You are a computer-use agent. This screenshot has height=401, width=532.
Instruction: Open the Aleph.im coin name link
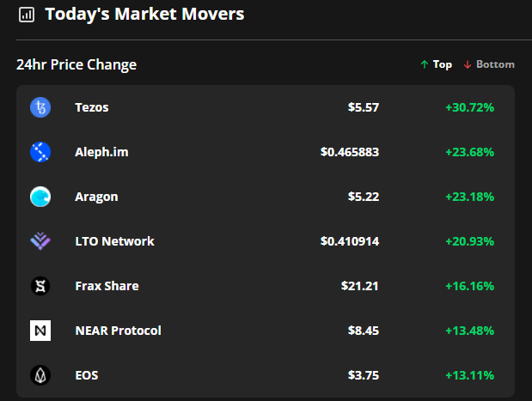(101, 152)
